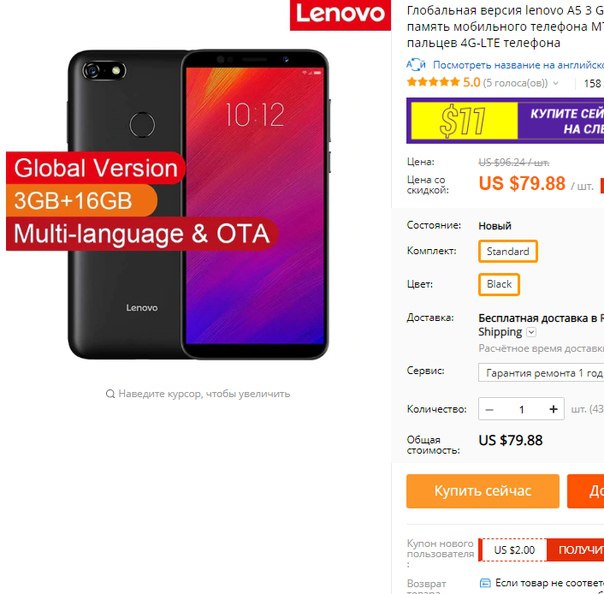Increase quantity with the plus button

(553, 409)
